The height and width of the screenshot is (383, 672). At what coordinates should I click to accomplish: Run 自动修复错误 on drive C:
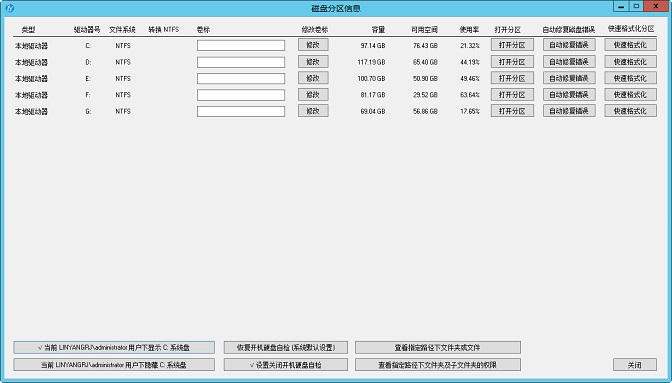569,45
